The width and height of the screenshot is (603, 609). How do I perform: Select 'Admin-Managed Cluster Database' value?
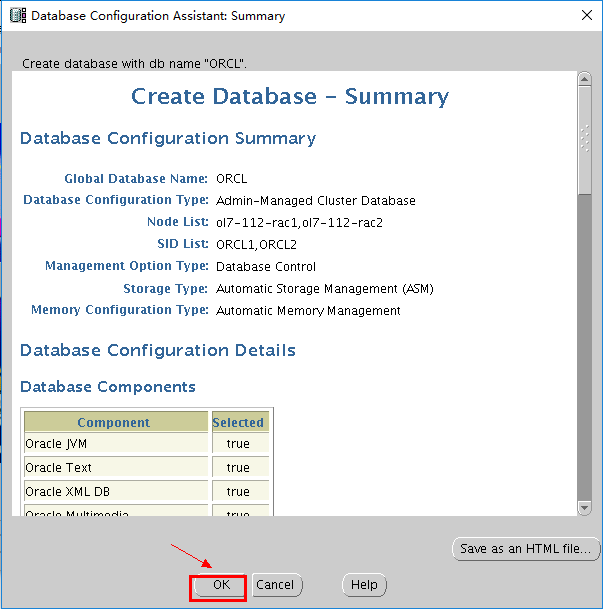(316, 200)
